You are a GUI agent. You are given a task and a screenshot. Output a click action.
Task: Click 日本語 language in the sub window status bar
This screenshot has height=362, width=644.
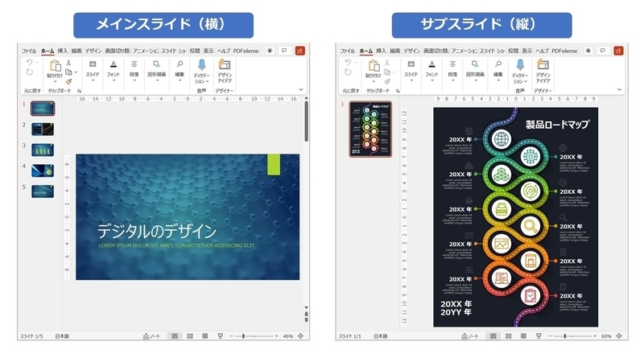380,336
